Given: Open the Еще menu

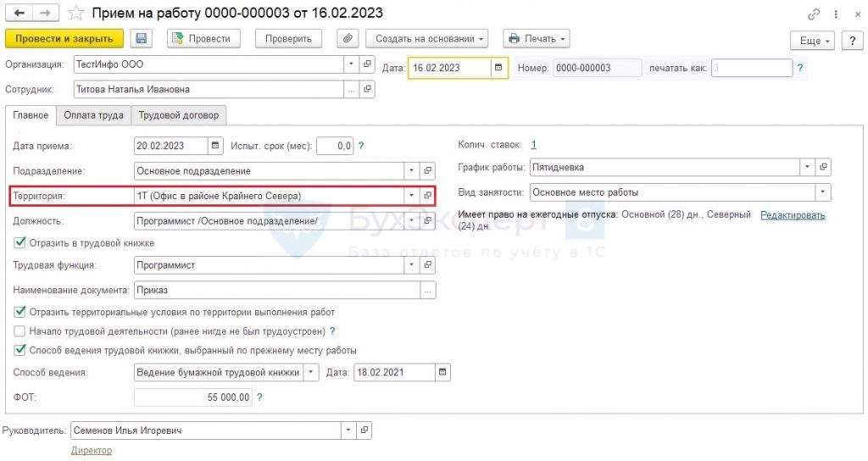Looking at the screenshot, I should click(x=812, y=41).
